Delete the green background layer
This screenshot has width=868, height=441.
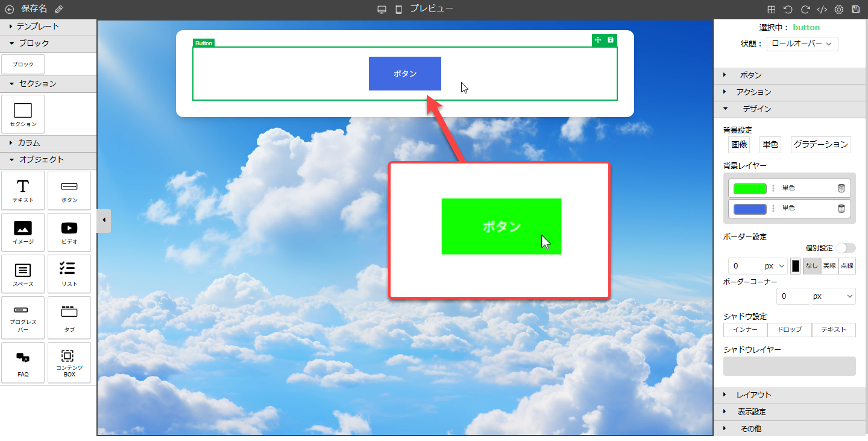point(841,188)
